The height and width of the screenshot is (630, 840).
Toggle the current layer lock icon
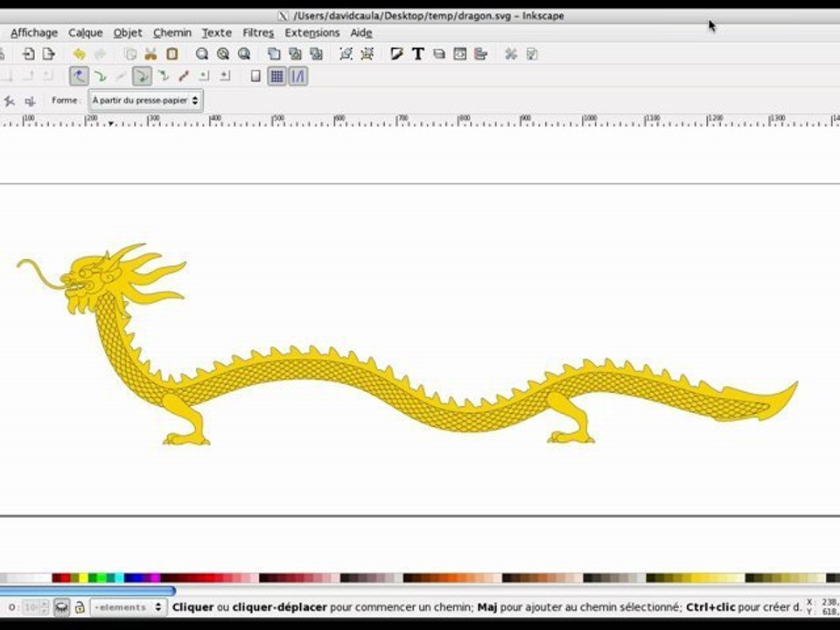(80, 607)
